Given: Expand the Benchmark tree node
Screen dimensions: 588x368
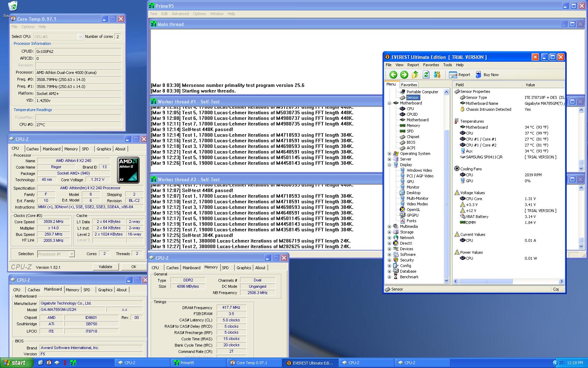Looking at the screenshot, I should point(389,277).
